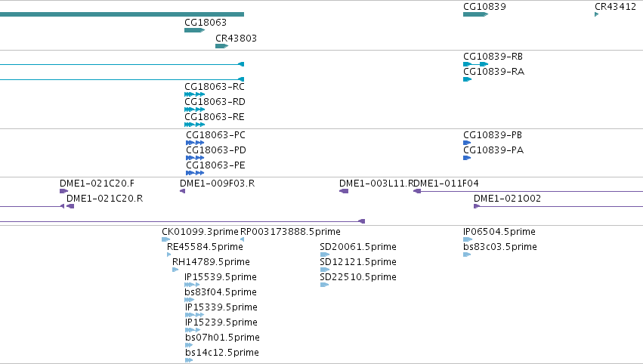Viewport: 643px width, 364px height.
Task: Select transcript CG18063-RE
Action: click(194, 125)
